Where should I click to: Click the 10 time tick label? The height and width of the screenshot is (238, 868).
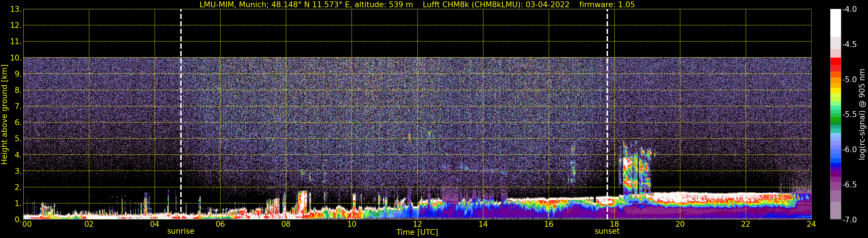[x=352, y=224]
